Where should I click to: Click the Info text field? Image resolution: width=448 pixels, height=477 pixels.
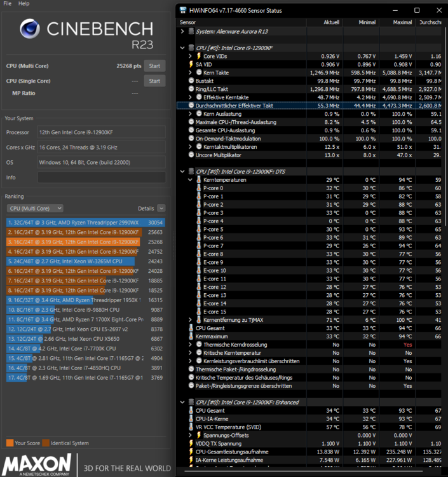pos(101,177)
